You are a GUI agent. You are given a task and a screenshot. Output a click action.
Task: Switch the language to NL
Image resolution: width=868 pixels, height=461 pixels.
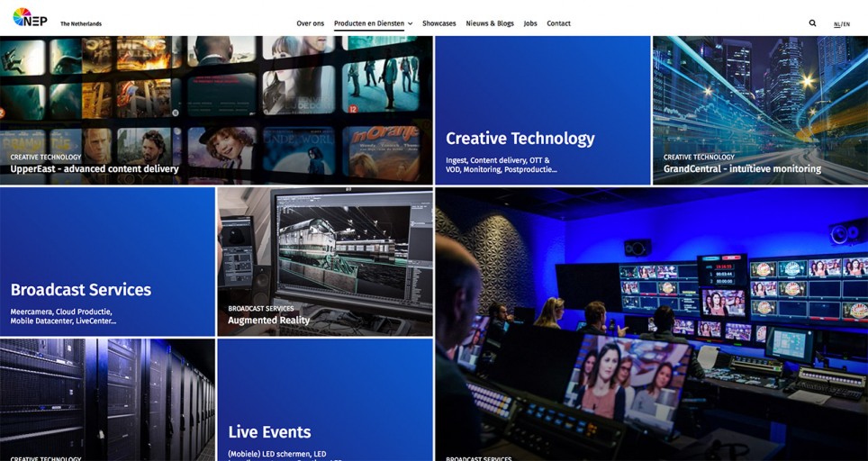(x=837, y=24)
